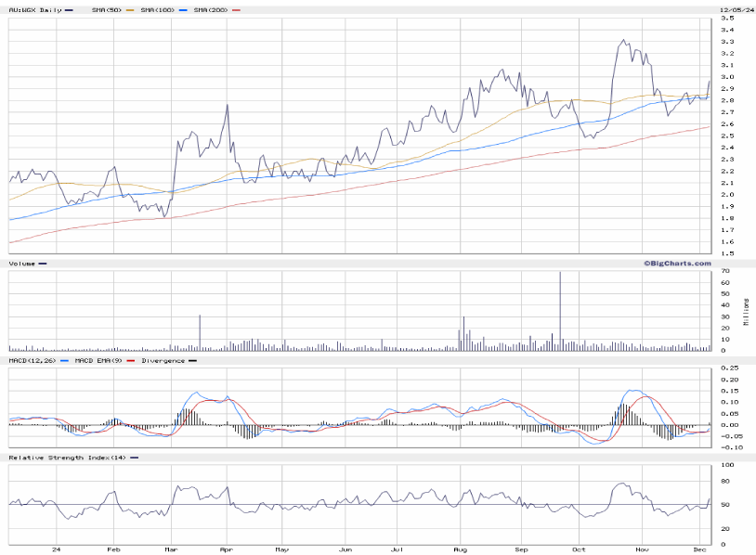756x555 pixels.
Task: Click the red SMA(200) legend marker
Action: click(234, 9)
